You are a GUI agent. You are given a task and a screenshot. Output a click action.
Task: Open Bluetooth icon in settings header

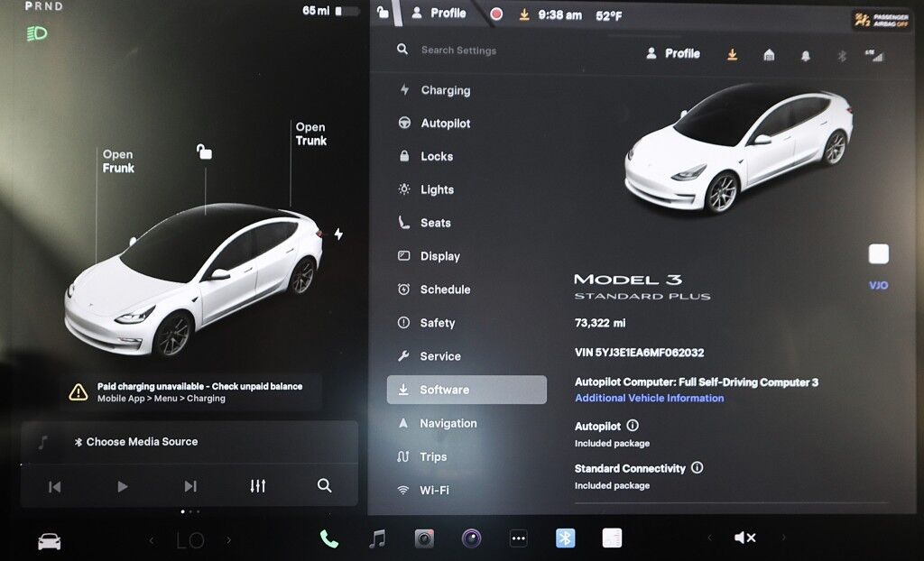point(840,55)
